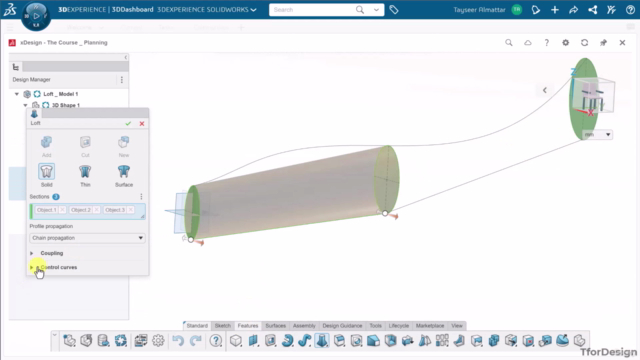Screen dimensions: 640x360
Task: Open Design Manager options menu
Action: (x=122, y=80)
